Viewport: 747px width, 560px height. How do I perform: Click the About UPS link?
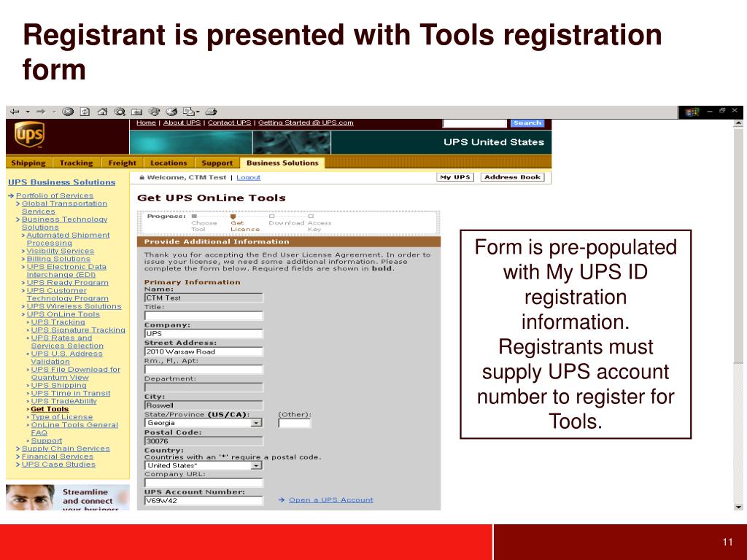point(182,122)
